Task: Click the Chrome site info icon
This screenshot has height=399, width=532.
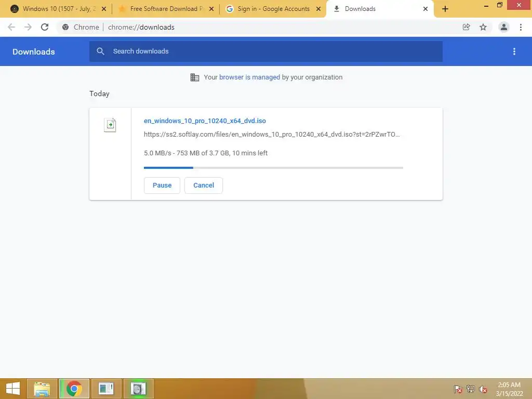Action: (65, 27)
